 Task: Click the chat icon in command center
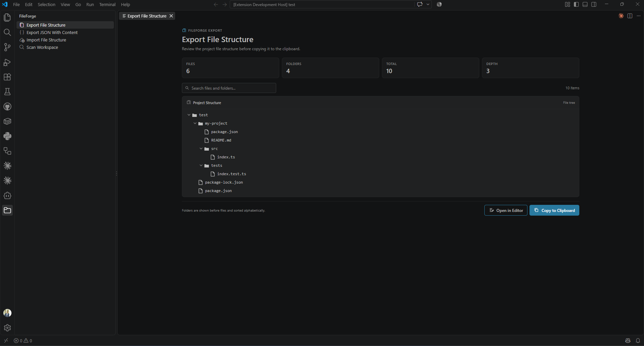click(420, 4)
